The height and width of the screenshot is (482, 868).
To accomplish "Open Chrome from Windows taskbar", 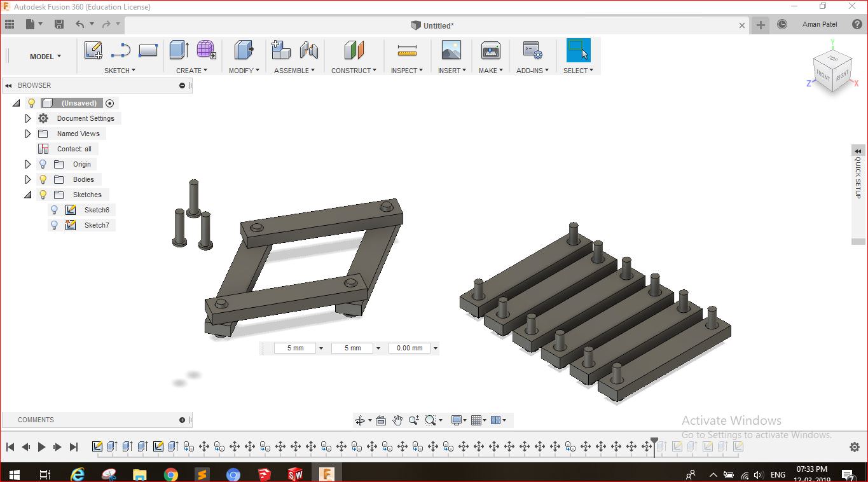I will click(170, 474).
